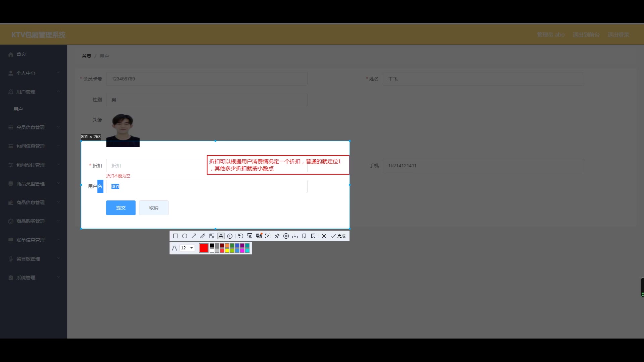Select 用户 submenu item in sidebar
644x362 pixels.
(x=18, y=109)
